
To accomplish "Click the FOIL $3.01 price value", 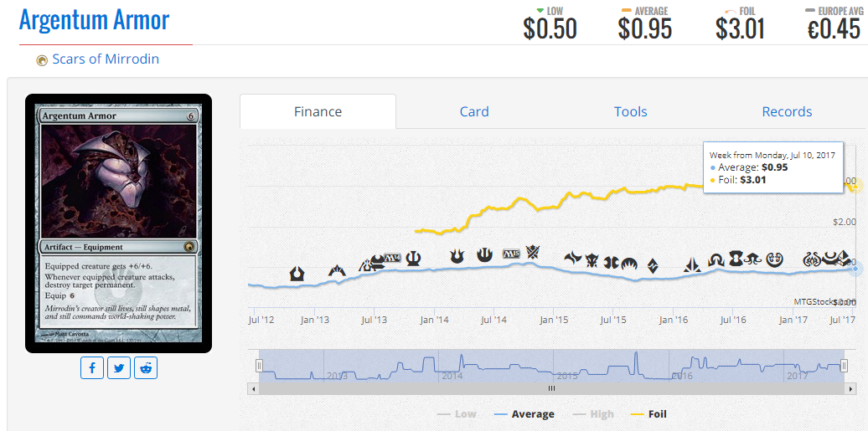I will (740, 29).
